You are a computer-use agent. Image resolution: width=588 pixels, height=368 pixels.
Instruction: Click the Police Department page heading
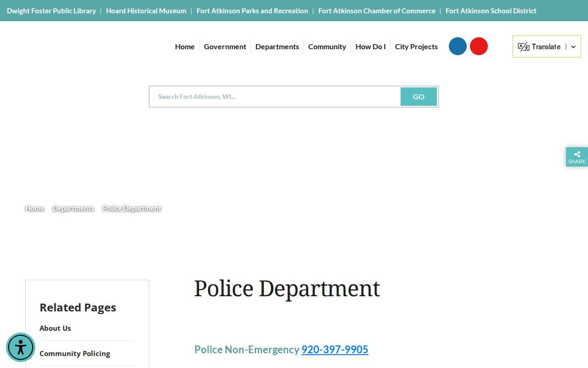(x=287, y=289)
